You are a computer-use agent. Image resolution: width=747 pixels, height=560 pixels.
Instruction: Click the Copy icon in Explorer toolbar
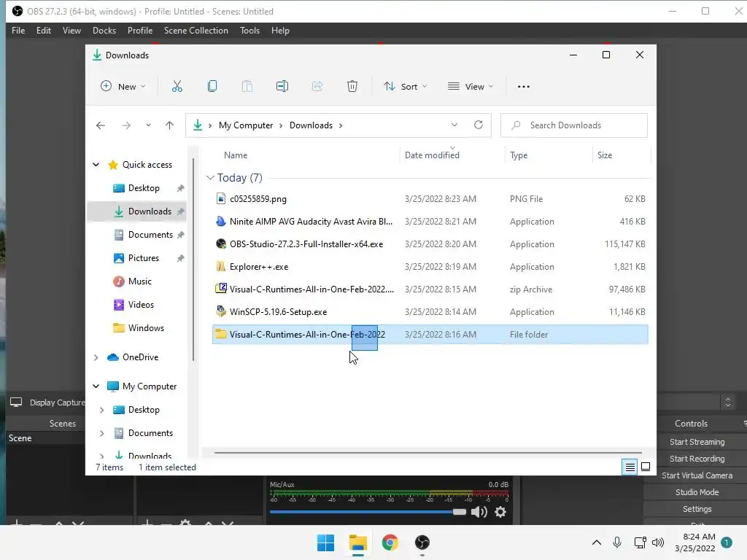(x=212, y=86)
